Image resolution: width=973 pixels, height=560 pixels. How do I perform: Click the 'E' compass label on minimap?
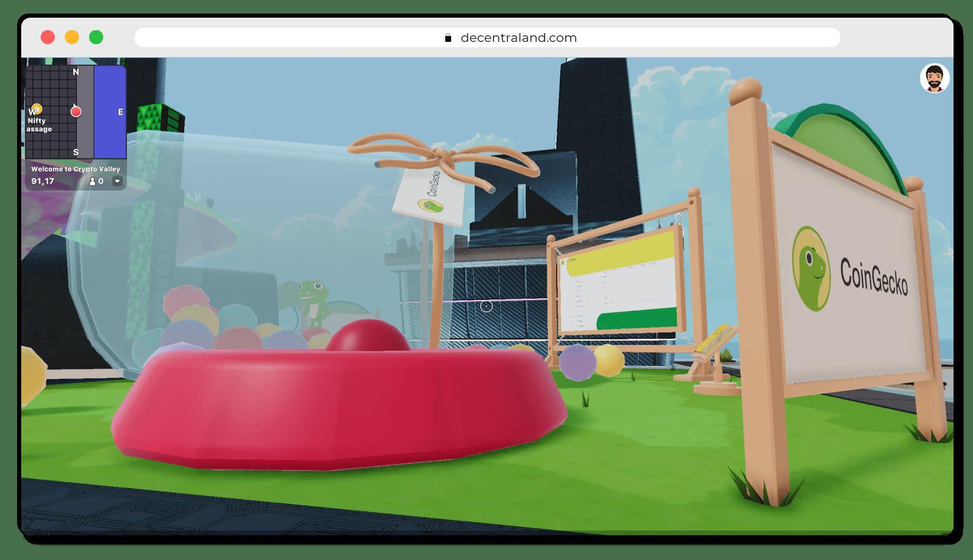tap(120, 112)
